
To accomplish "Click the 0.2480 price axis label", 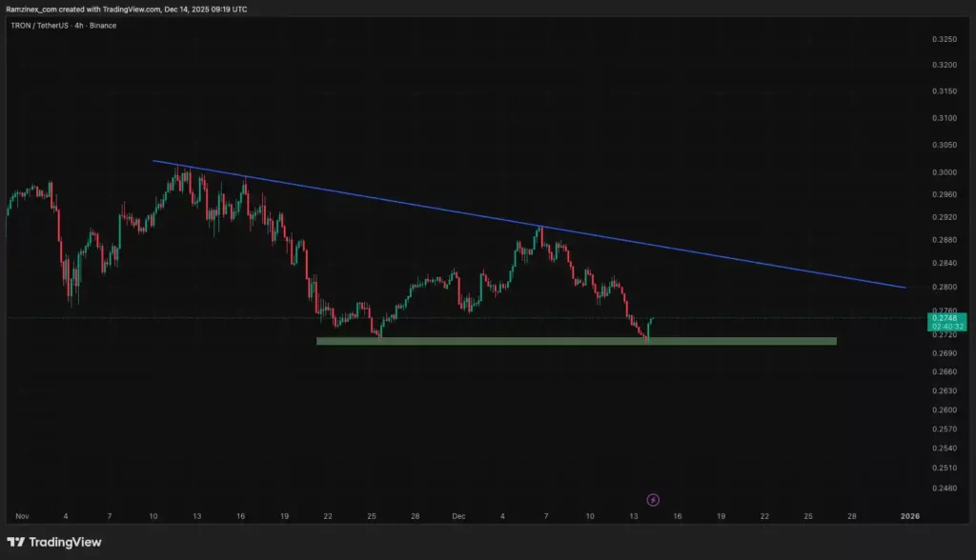I will pos(943,490).
